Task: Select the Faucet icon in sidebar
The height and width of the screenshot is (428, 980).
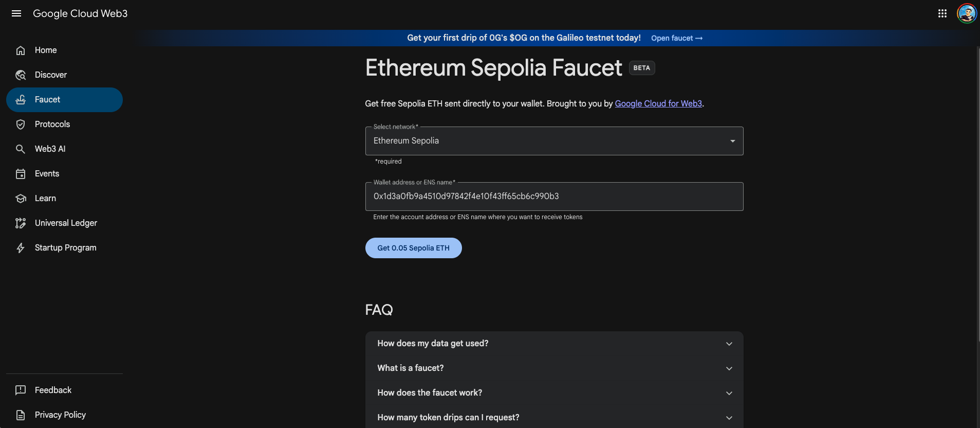Action: 21,99
